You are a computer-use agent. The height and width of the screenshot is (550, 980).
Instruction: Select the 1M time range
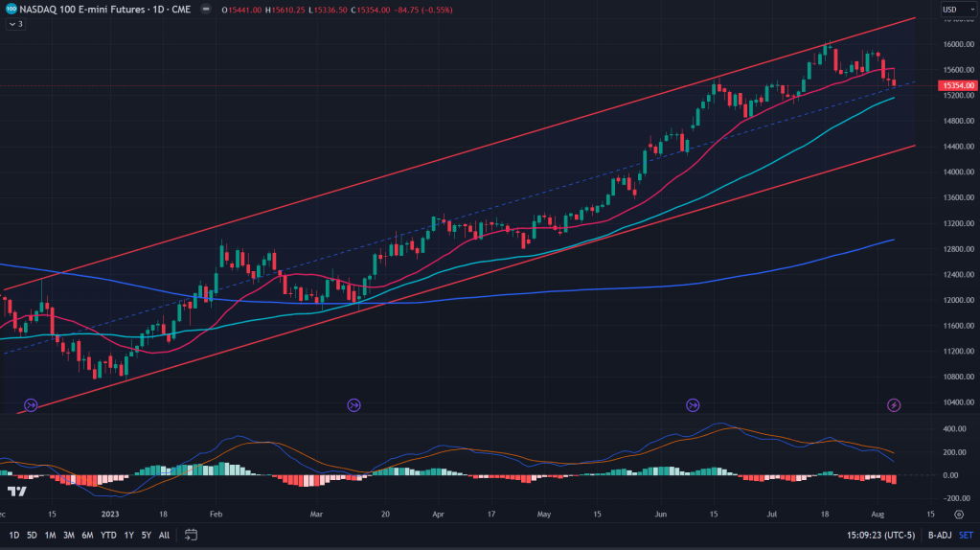point(50,535)
